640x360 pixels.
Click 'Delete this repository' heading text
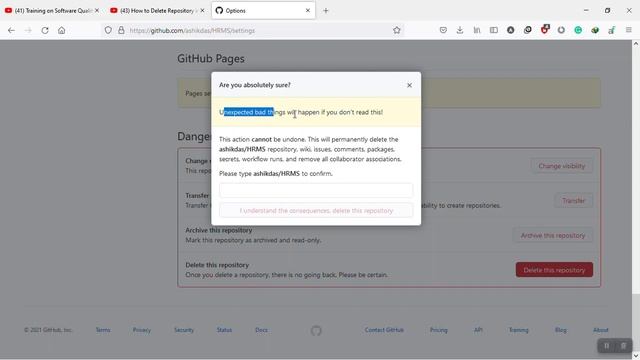coord(217,265)
